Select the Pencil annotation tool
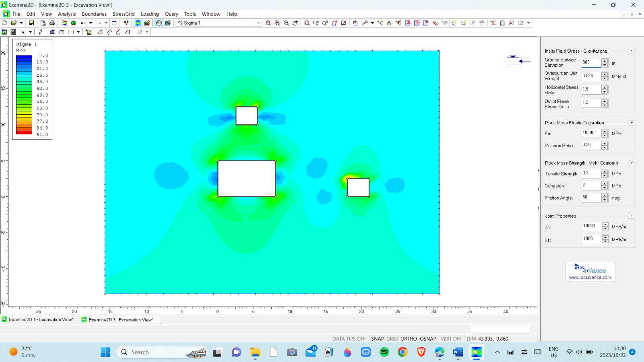The width and height of the screenshot is (644, 362). point(40,32)
